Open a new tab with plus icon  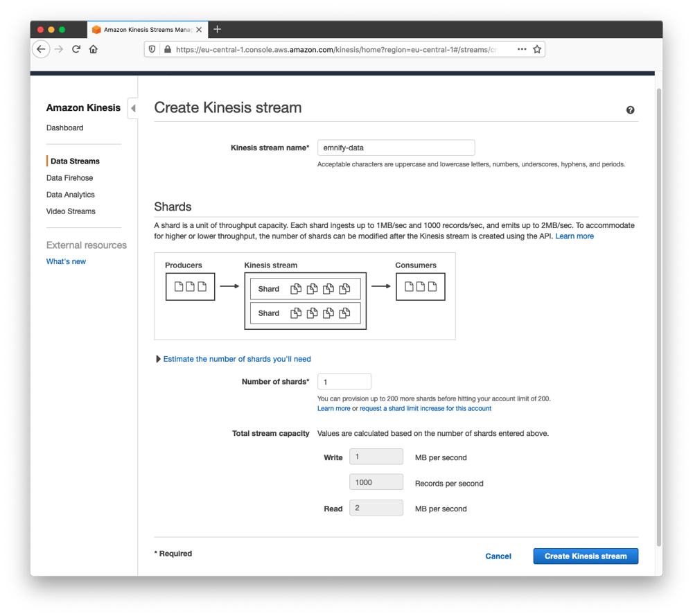(217, 29)
